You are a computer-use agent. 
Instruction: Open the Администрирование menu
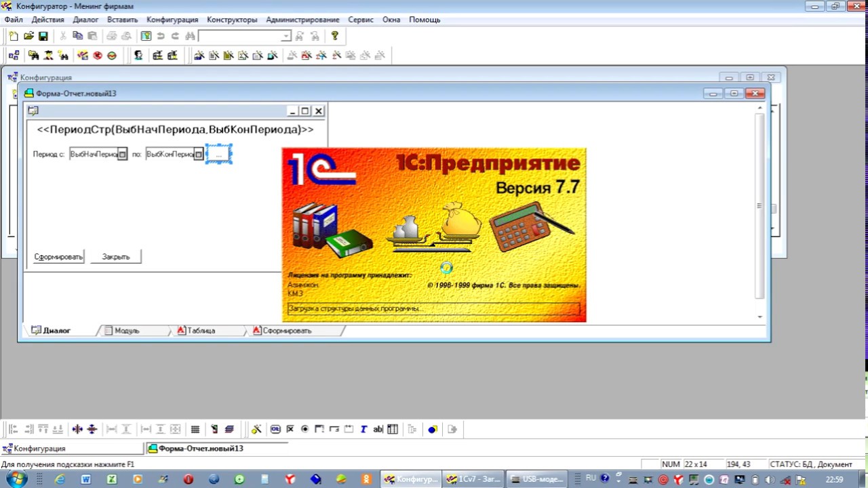pos(302,20)
